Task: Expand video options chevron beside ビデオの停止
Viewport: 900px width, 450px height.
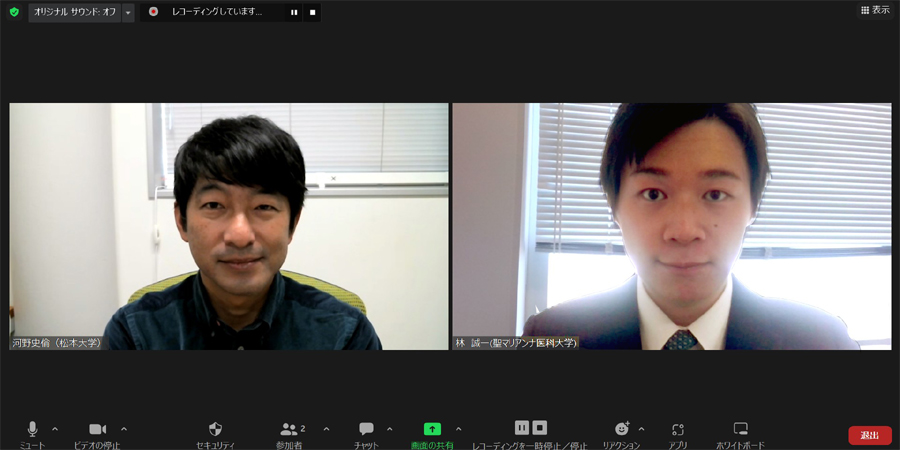Action: pos(124,429)
